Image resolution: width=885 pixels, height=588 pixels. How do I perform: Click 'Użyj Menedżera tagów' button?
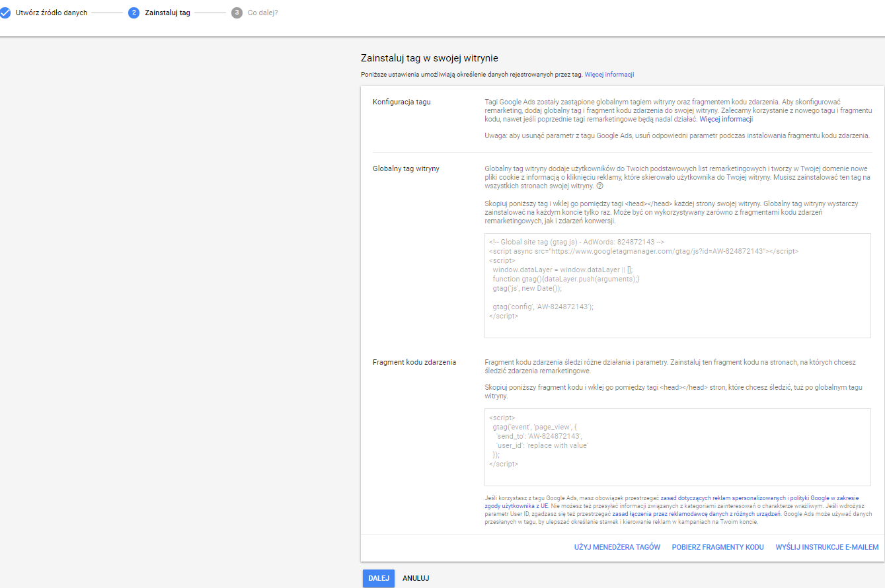coord(617,547)
